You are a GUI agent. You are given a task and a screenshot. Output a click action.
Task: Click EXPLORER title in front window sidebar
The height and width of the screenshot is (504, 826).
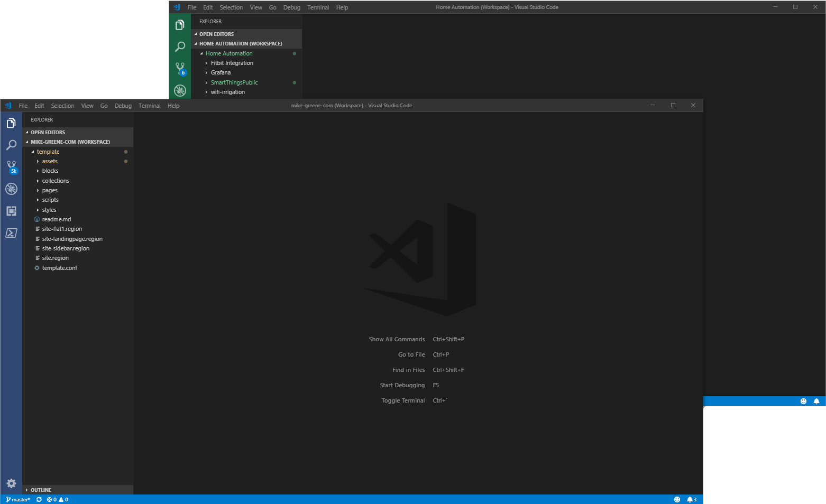coord(42,120)
